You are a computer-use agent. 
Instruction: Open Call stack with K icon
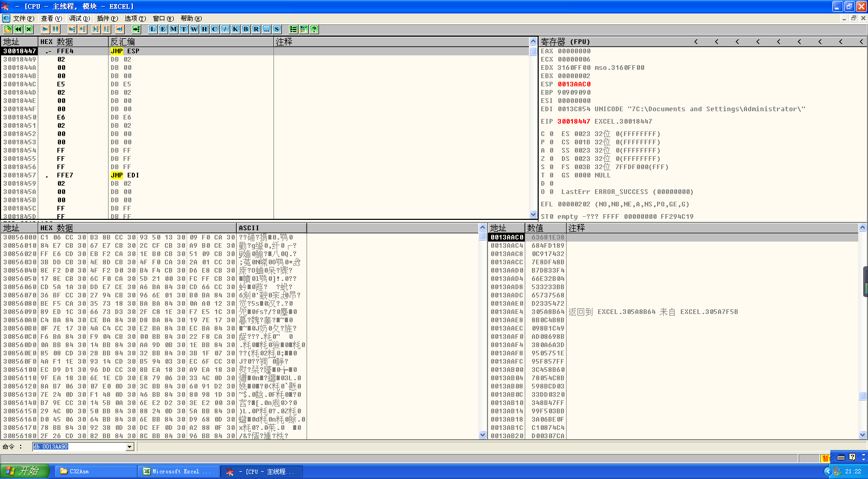(235, 29)
